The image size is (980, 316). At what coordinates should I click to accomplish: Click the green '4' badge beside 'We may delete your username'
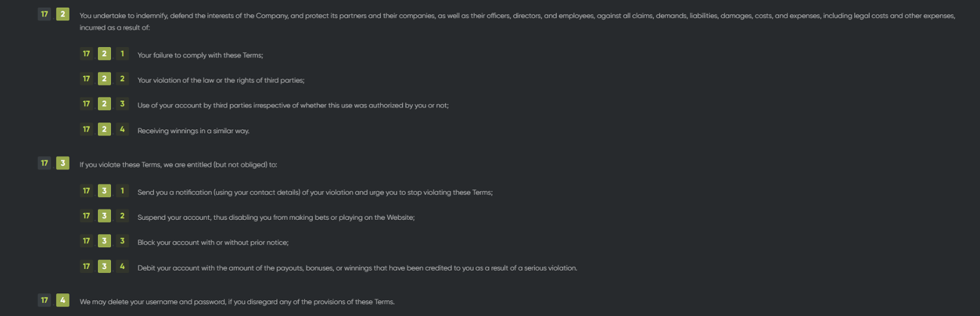click(x=63, y=300)
